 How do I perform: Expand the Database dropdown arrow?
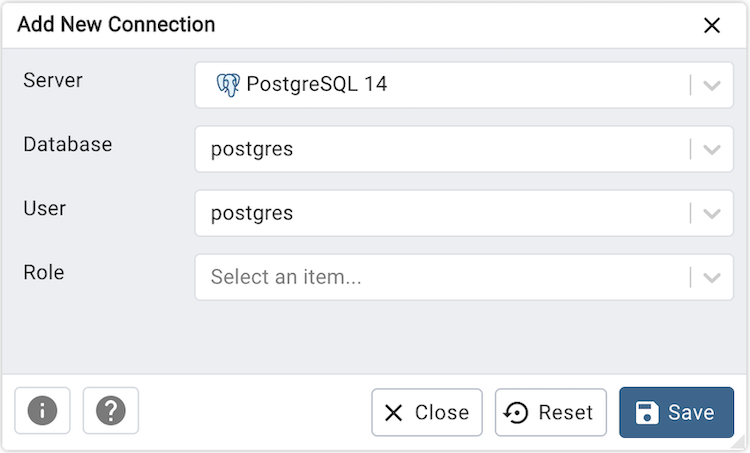(x=712, y=149)
